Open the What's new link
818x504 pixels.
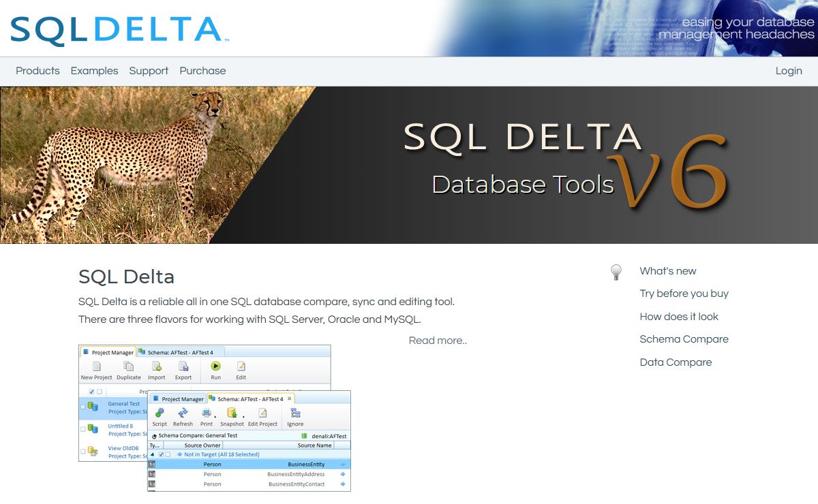668,271
